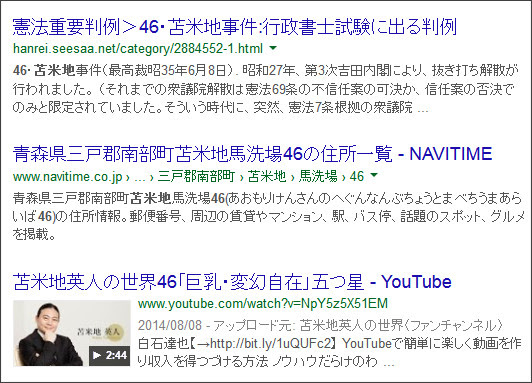Click the 2014/08/08 upload date text
Viewport: 532px width, 383px height.
[170, 325]
